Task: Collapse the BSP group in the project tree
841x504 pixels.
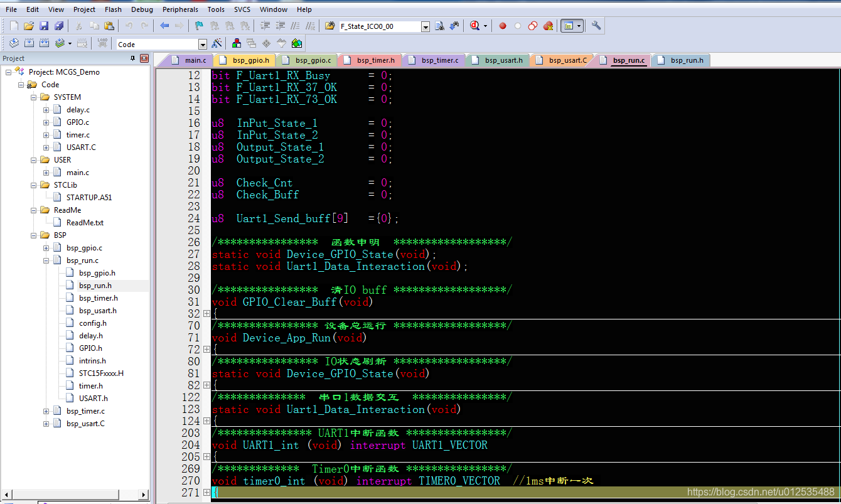Action: point(34,235)
